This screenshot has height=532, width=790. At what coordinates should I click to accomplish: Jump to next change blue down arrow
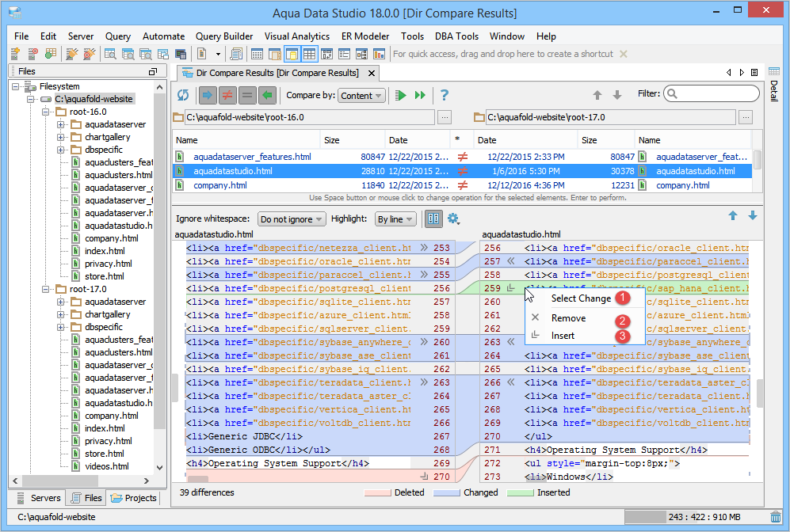(x=752, y=216)
